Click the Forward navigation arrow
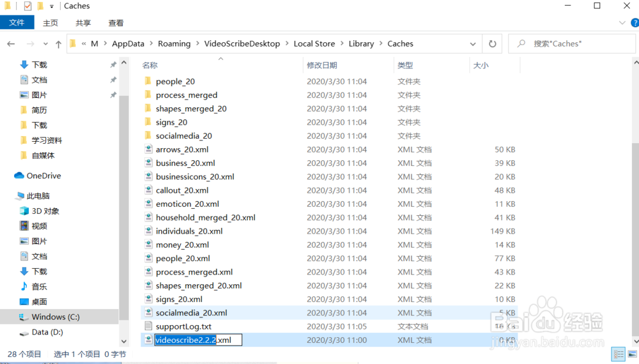This screenshot has width=639, height=364. (x=30, y=43)
